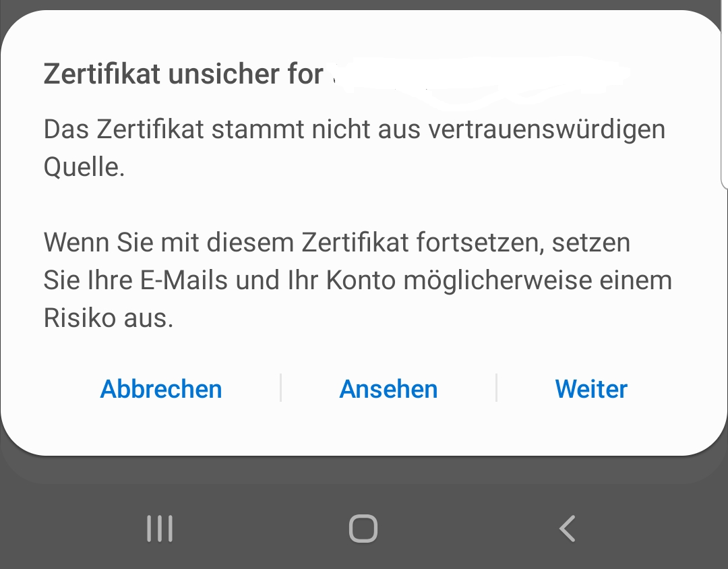
Task: Click the word "Konto" in warning text
Action: tap(361, 280)
